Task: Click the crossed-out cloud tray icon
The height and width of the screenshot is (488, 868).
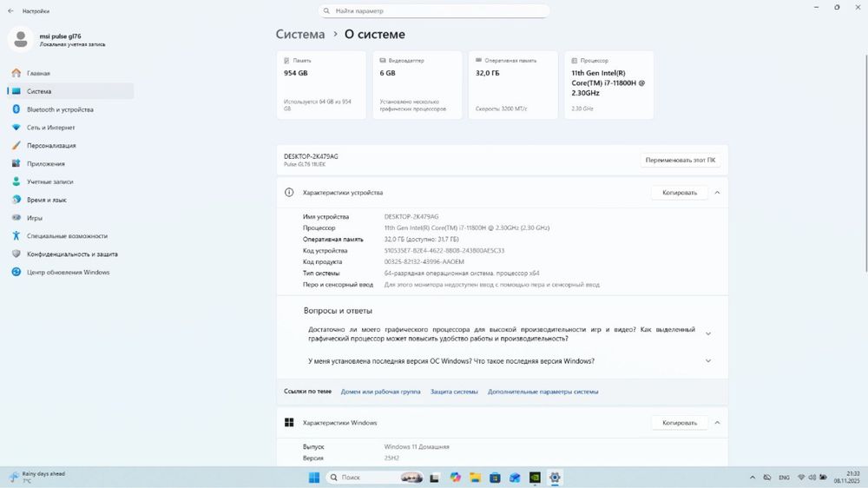Action: click(x=767, y=478)
